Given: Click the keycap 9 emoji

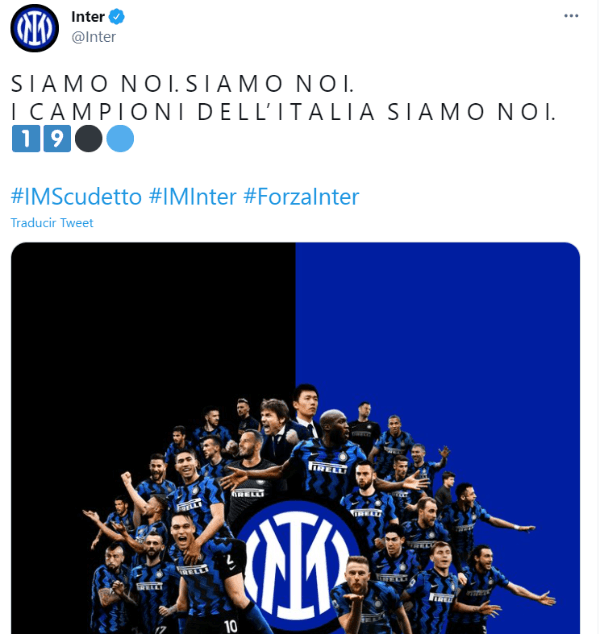Looking at the screenshot, I should (57, 139).
